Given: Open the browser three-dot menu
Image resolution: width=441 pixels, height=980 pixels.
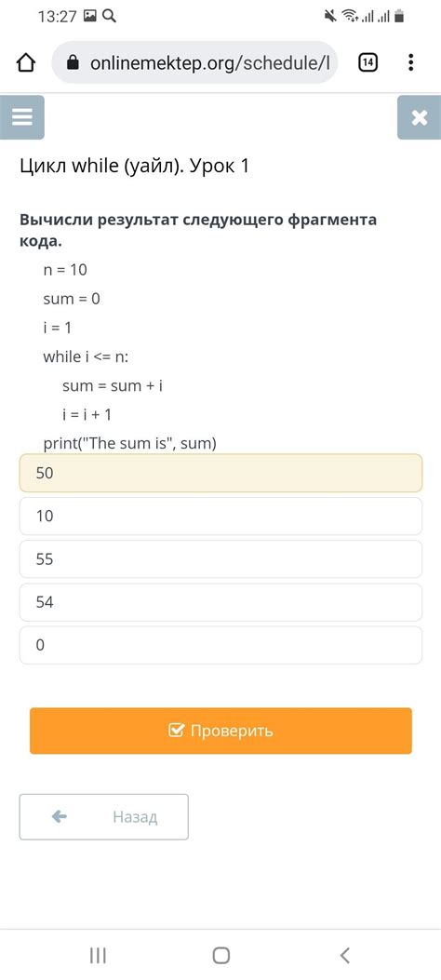Looking at the screenshot, I should 410,62.
